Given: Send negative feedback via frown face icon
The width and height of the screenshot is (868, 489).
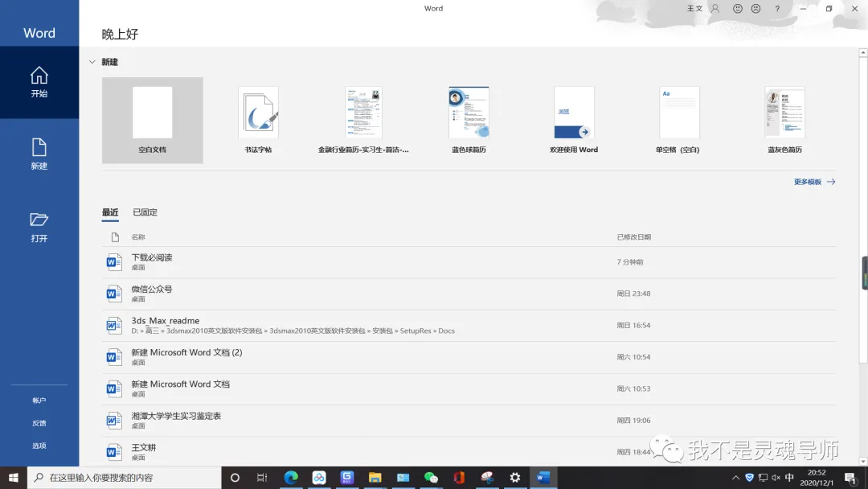Looking at the screenshot, I should click(x=755, y=8).
